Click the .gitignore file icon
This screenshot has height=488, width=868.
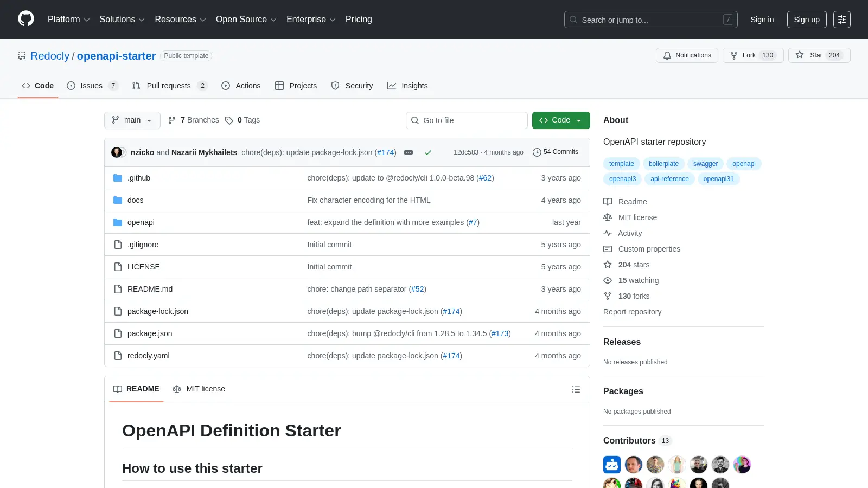pos(118,245)
